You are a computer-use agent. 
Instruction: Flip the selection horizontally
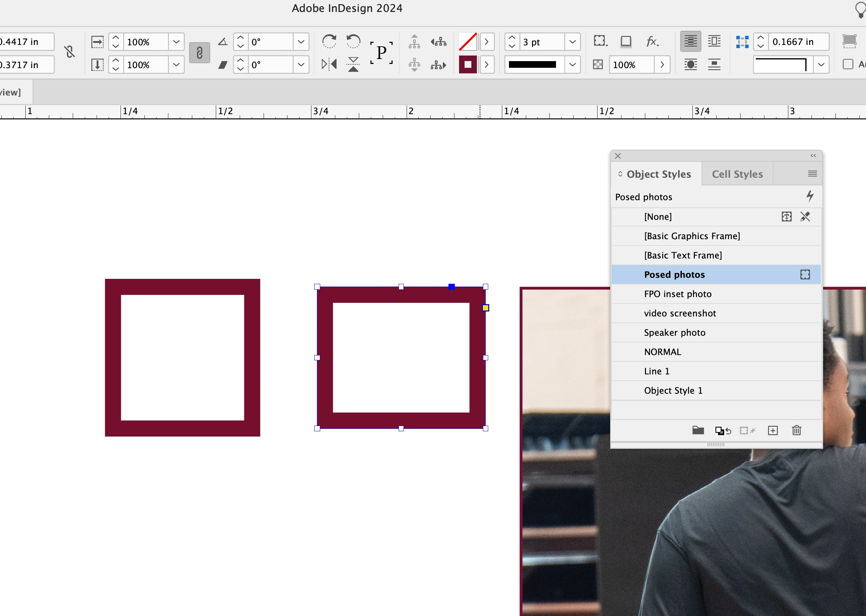(x=329, y=64)
